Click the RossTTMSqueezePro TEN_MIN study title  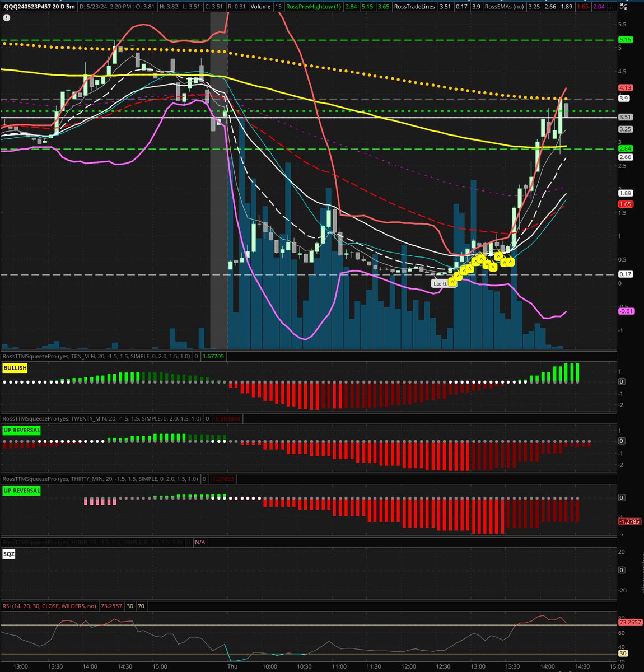tap(96, 356)
